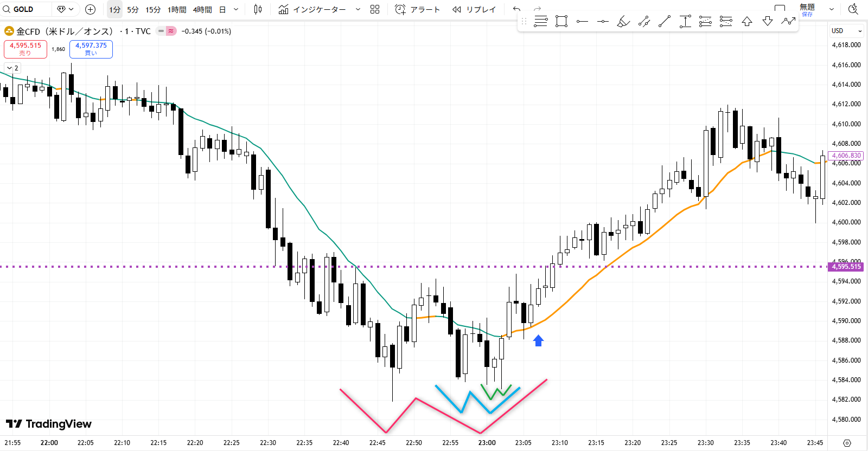Pick the trend line drawing tool
This screenshot has height=451, width=868.
(665, 22)
